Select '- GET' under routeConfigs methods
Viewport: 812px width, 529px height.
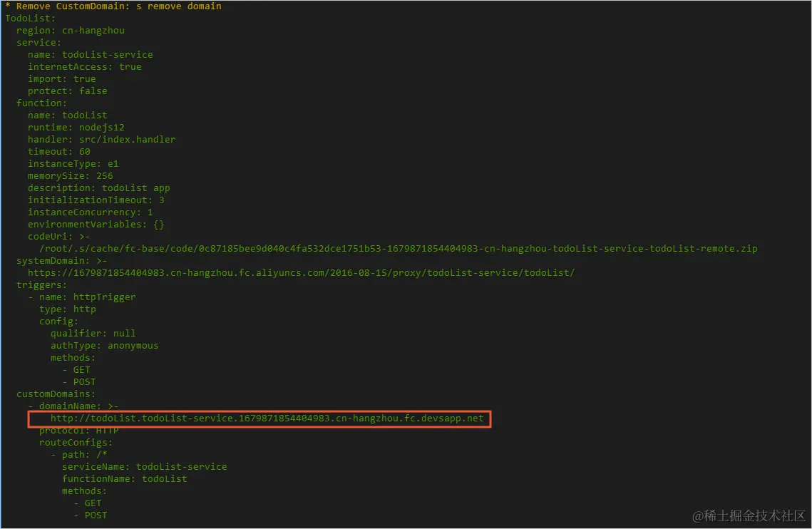pos(88,503)
